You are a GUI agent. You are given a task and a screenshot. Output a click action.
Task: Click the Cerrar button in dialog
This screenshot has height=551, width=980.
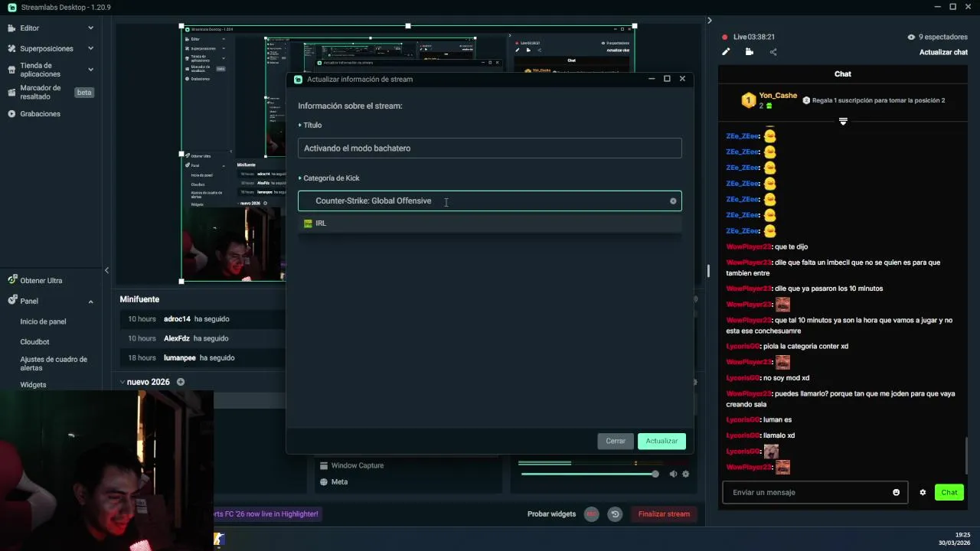(x=616, y=441)
